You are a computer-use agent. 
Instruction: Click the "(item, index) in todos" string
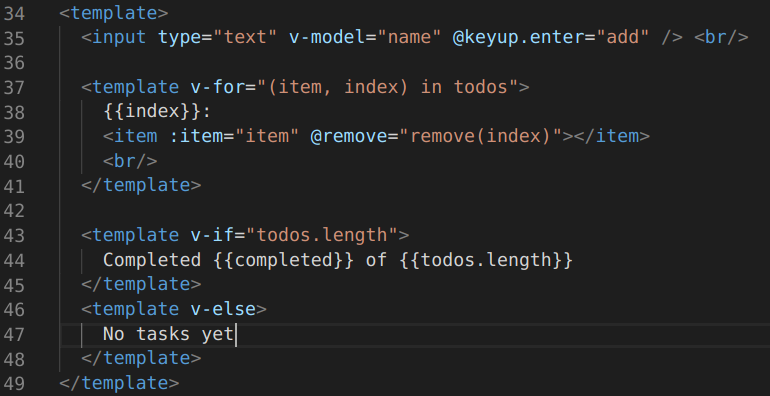click(387, 87)
